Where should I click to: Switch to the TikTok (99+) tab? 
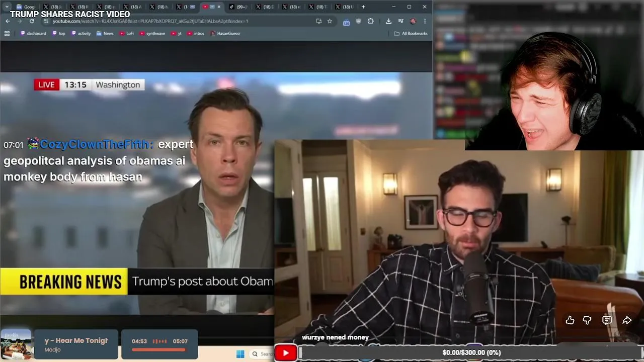[x=238, y=7]
